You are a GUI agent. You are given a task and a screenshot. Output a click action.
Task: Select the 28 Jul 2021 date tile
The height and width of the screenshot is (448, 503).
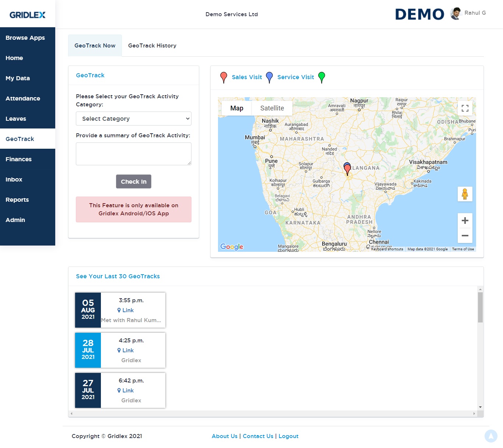[x=88, y=350]
